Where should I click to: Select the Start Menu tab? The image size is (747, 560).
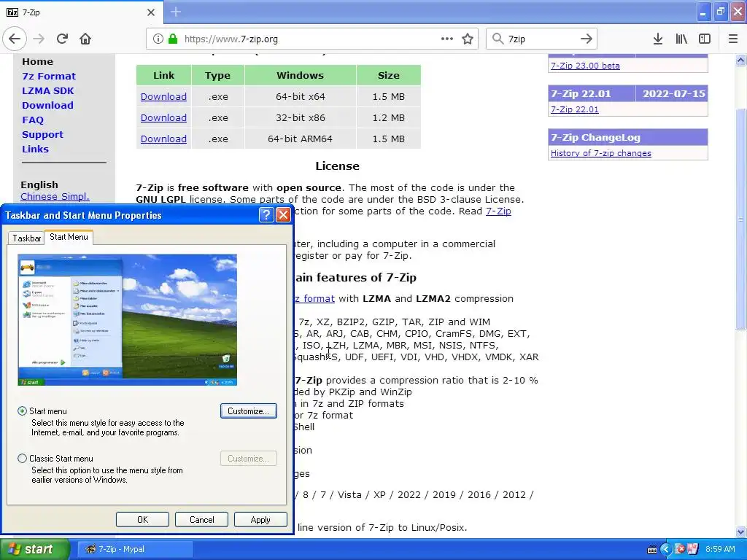[69, 237]
